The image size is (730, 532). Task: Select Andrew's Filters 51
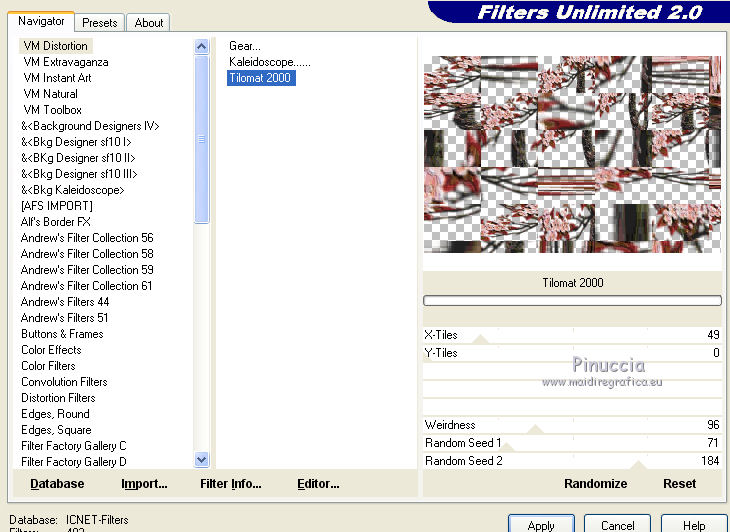[64, 318]
